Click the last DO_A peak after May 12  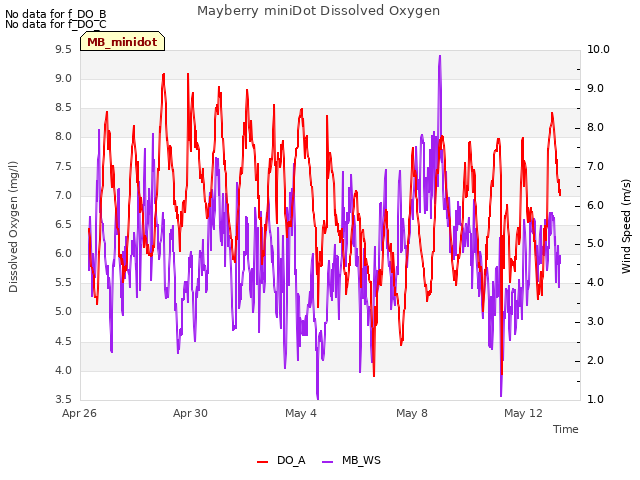pyautogui.click(x=552, y=113)
